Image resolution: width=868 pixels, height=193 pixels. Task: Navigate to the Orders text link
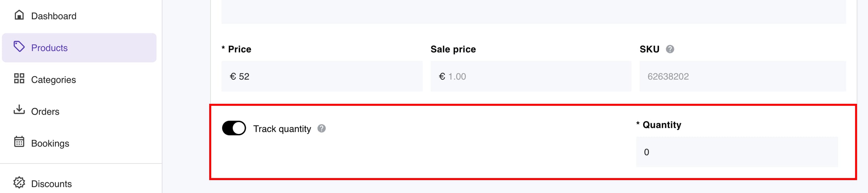tap(45, 112)
